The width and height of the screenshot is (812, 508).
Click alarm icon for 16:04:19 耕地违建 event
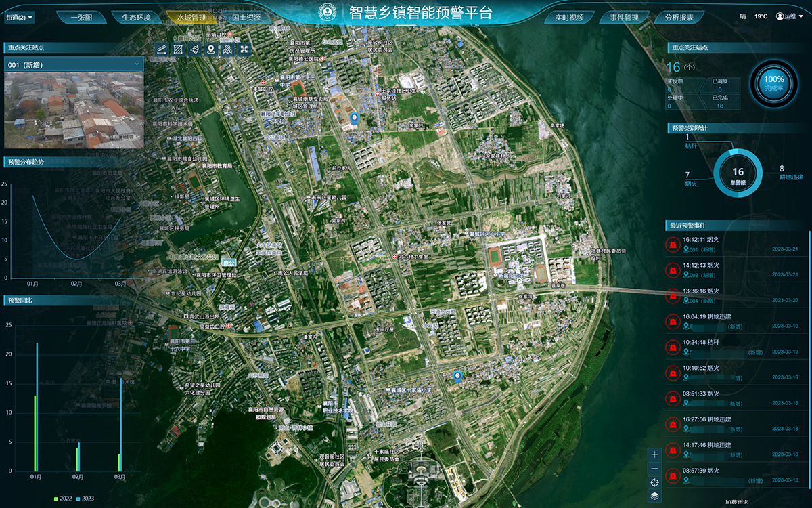pyautogui.click(x=673, y=322)
